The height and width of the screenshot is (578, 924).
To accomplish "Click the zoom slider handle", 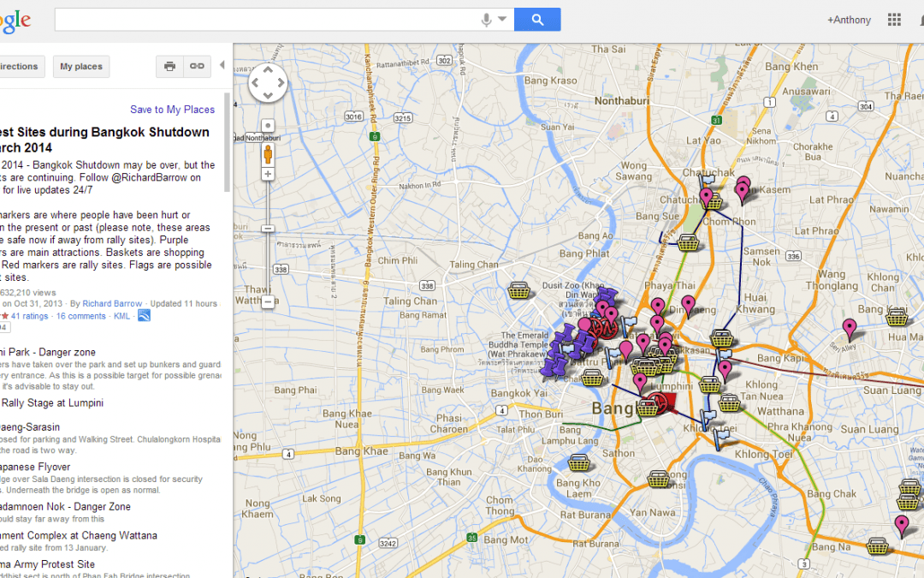I will pos(268,229).
